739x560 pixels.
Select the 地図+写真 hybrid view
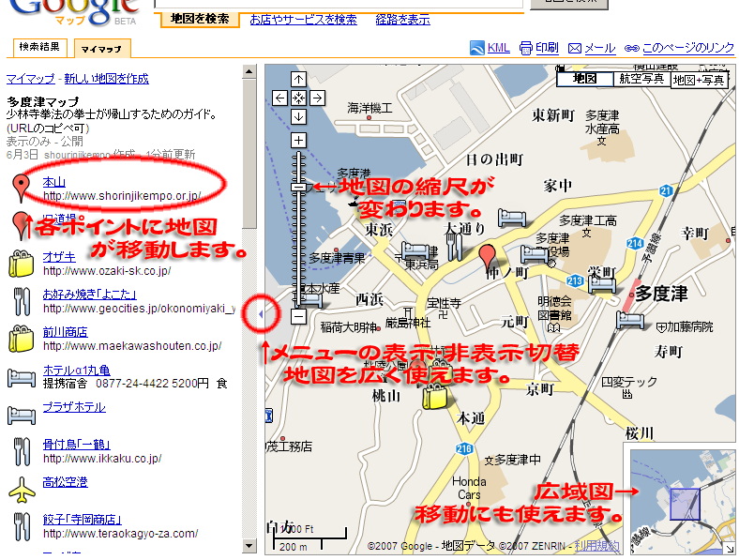[x=700, y=80]
